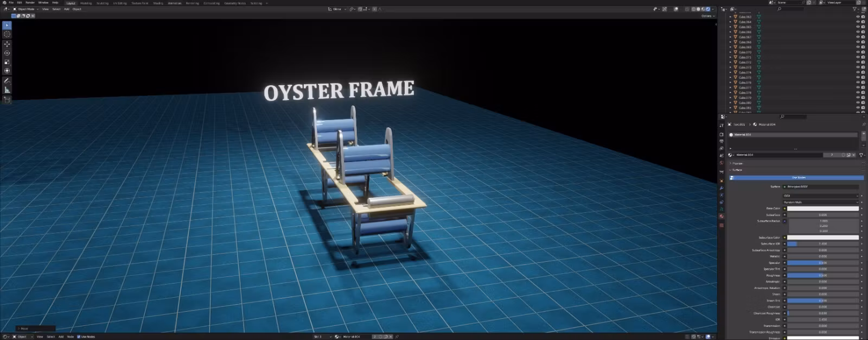Open the Object Mode dropdown
This screenshot has height=340, width=868.
(x=25, y=9)
